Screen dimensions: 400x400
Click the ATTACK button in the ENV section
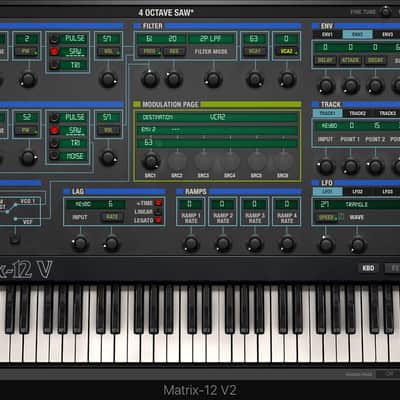coord(350,60)
